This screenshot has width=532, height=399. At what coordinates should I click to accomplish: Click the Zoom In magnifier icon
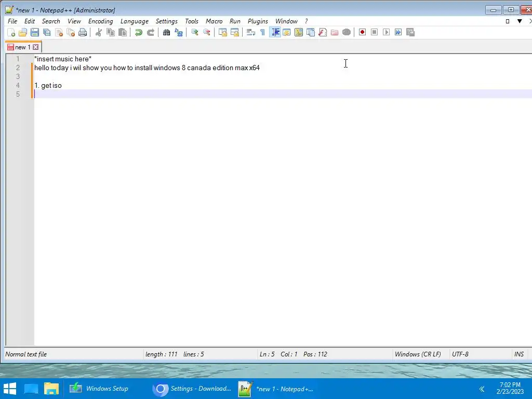pyautogui.click(x=195, y=32)
